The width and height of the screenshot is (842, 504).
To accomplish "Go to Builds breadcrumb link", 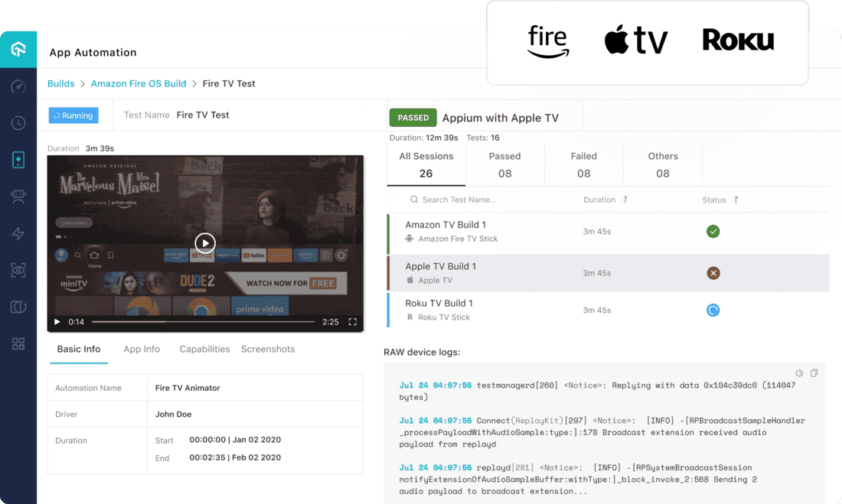I will tap(61, 83).
